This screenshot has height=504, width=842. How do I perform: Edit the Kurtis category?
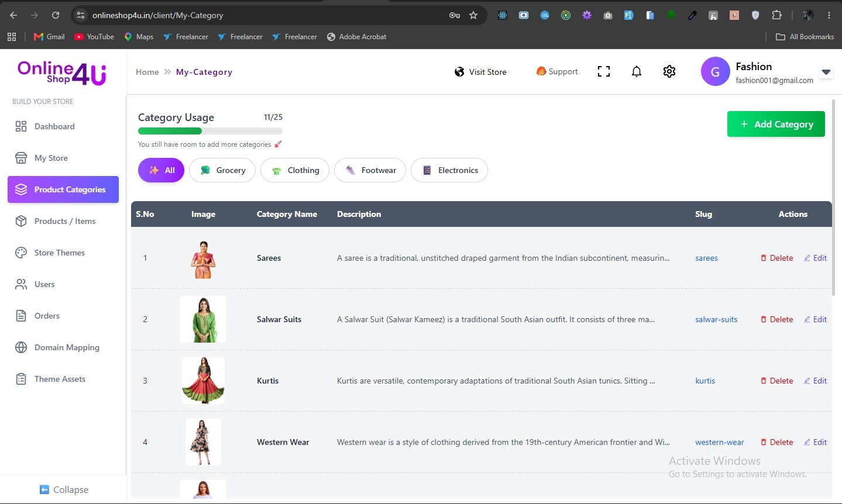coord(815,381)
